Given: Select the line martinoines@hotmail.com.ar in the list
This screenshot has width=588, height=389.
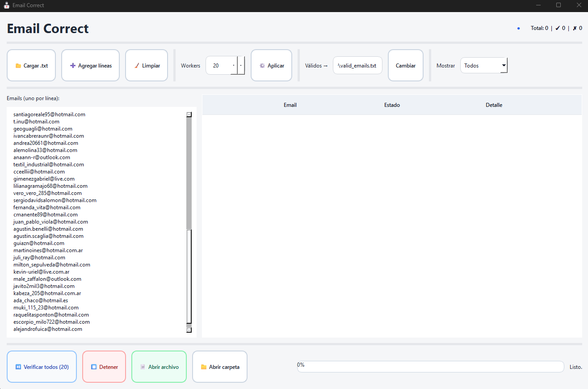Looking at the screenshot, I should point(48,250).
